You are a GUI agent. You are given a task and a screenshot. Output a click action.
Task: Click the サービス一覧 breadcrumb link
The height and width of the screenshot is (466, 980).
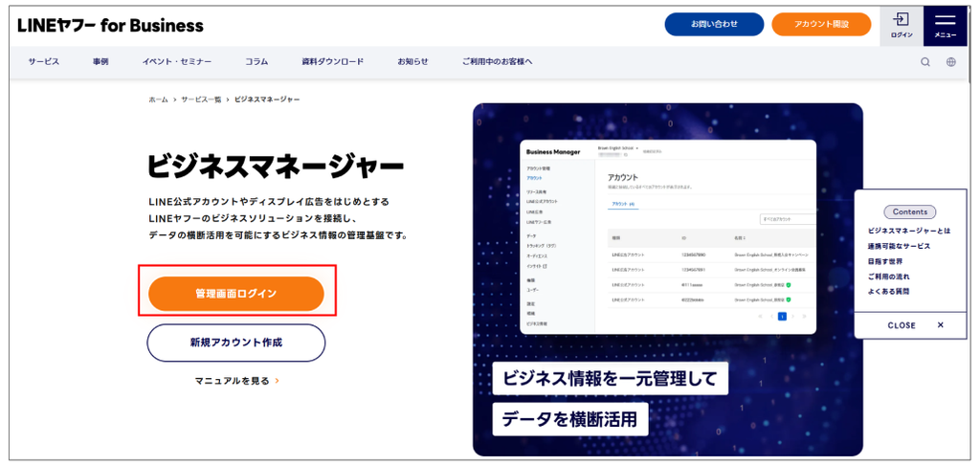click(x=201, y=100)
